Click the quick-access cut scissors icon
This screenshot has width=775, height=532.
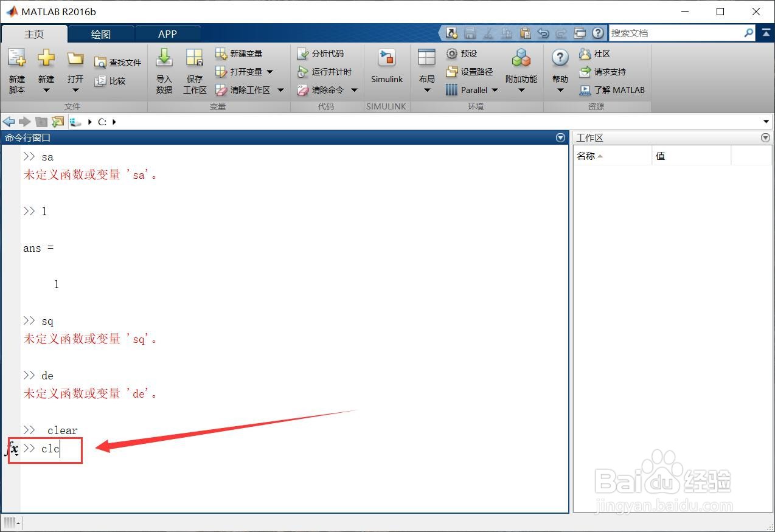(488, 33)
